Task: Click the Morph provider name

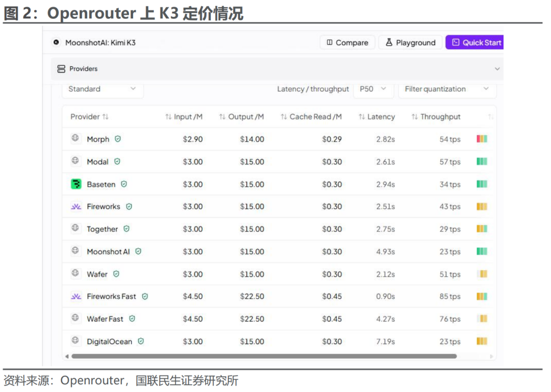Action: coord(98,139)
